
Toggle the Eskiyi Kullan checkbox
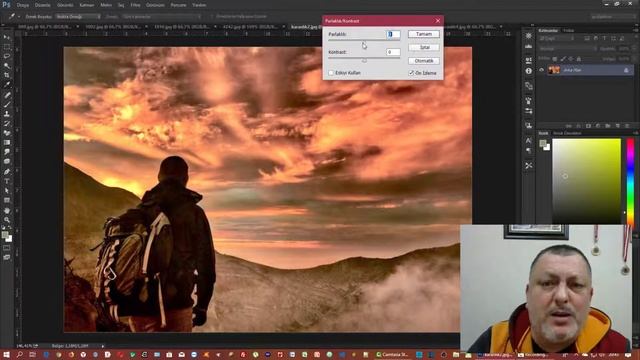point(331,73)
